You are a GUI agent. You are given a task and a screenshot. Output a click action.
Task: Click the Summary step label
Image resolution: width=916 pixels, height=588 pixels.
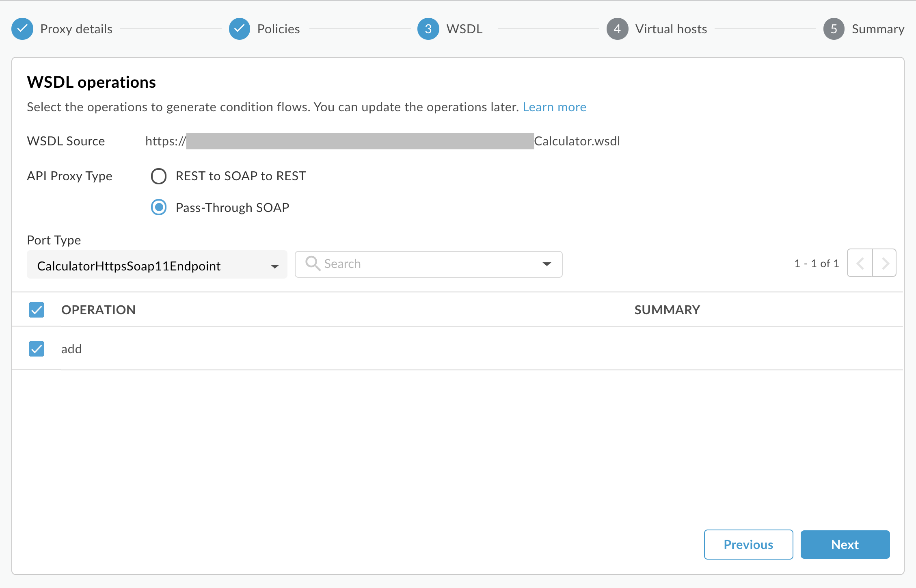(x=878, y=29)
